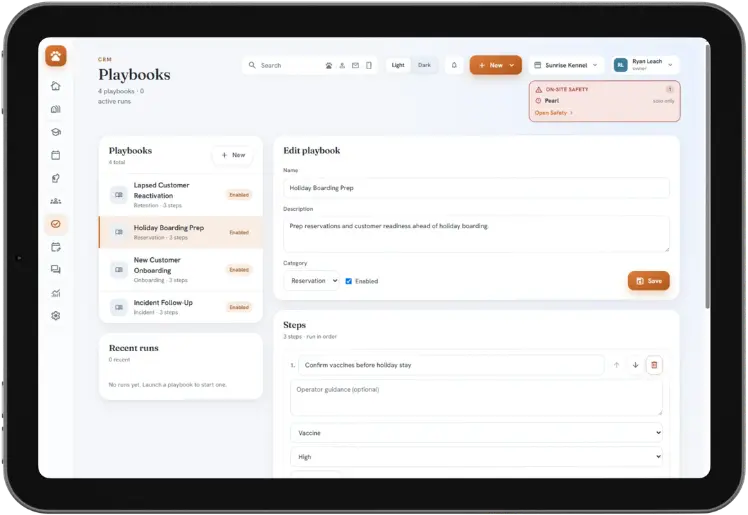Select the active playbooks checkmark sidebar icon
Screen dimensions: 748x515
56,224
